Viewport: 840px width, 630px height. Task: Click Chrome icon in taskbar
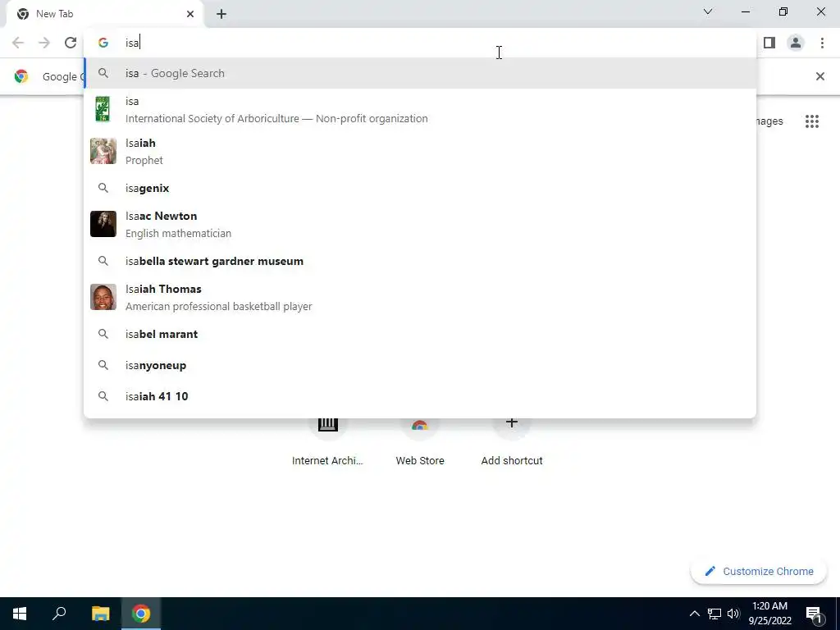click(141, 614)
